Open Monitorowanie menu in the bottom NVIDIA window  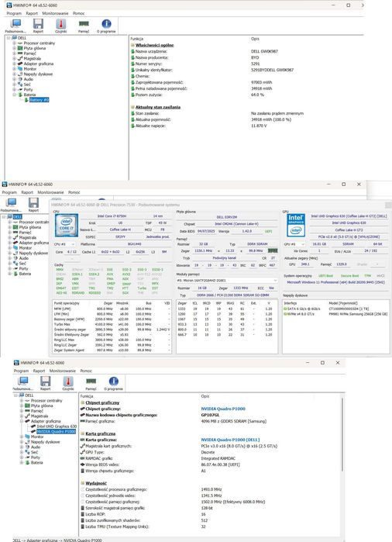(63, 371)
